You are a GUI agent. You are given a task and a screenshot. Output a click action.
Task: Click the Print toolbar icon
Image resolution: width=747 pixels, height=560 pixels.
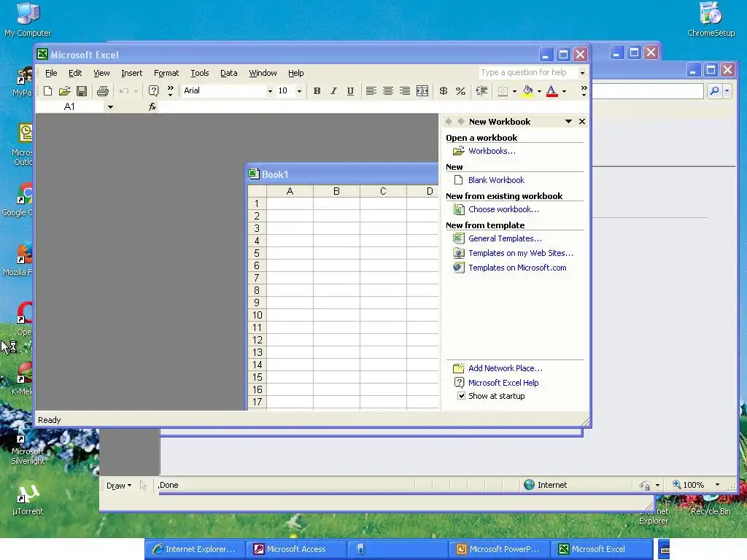pos(102,91)
